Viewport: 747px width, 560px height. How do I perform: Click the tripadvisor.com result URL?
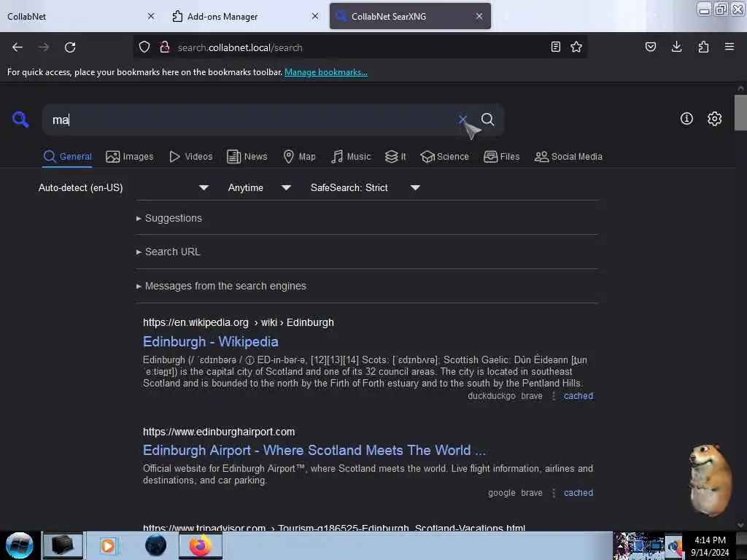point(334,527)
